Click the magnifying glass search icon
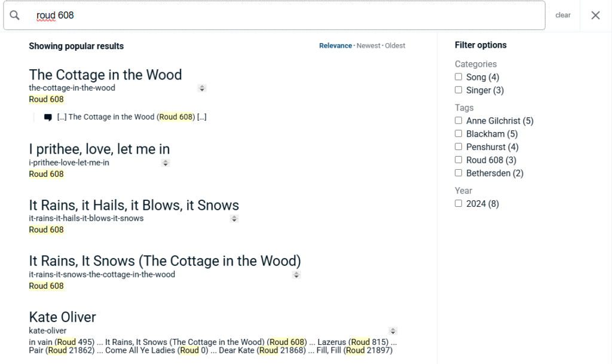Viewport: 612px width, 364px height. tap(15, 15)
